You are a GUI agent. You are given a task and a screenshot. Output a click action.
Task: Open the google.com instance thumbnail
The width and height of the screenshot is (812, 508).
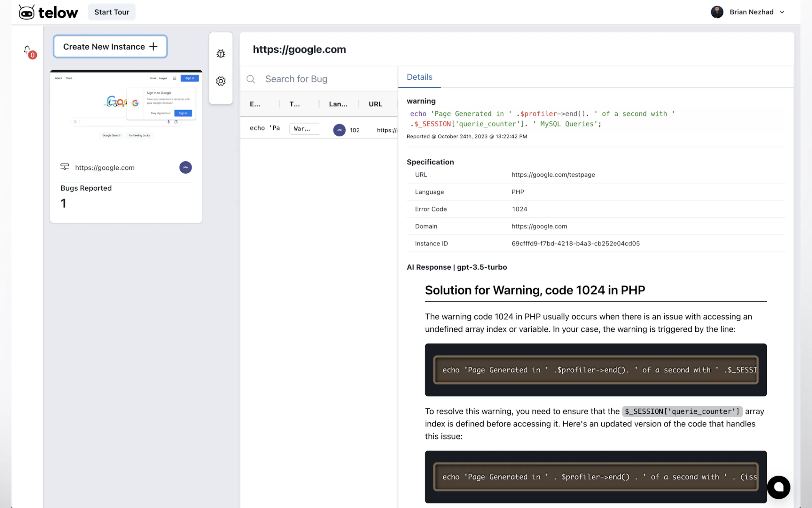(x=126, y=111)
